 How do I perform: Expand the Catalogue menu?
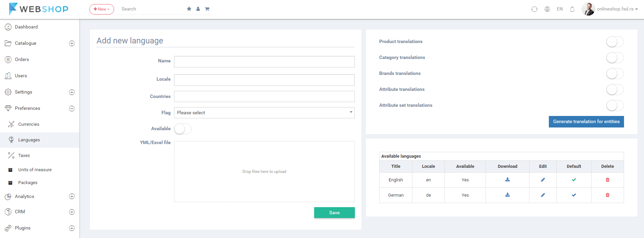tap(72, 43)
